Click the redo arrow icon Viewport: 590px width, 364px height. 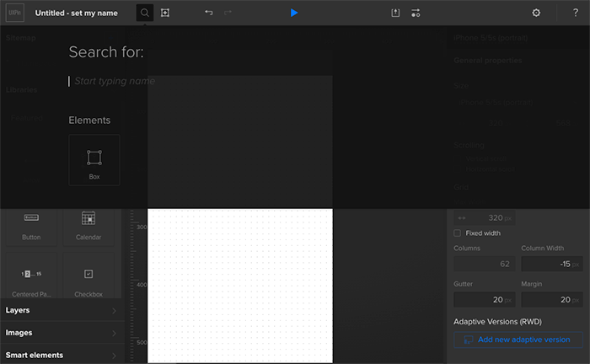(228, 13)
